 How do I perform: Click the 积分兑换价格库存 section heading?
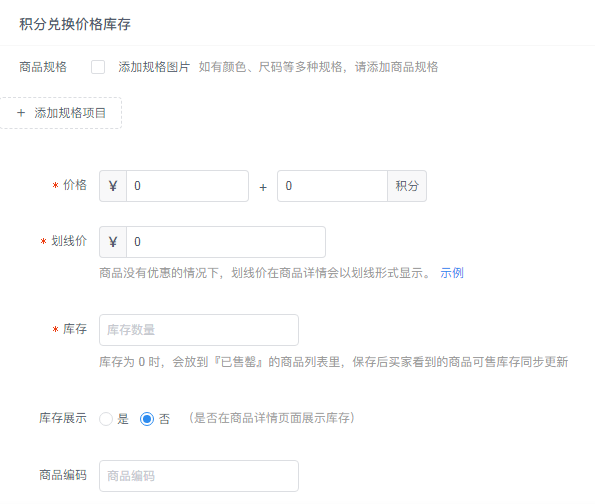pyautogui.click(x=75, y=24)
